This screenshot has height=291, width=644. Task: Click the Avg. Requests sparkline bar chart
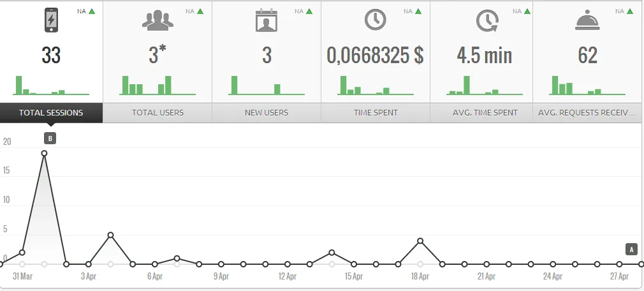pos(587,86)
